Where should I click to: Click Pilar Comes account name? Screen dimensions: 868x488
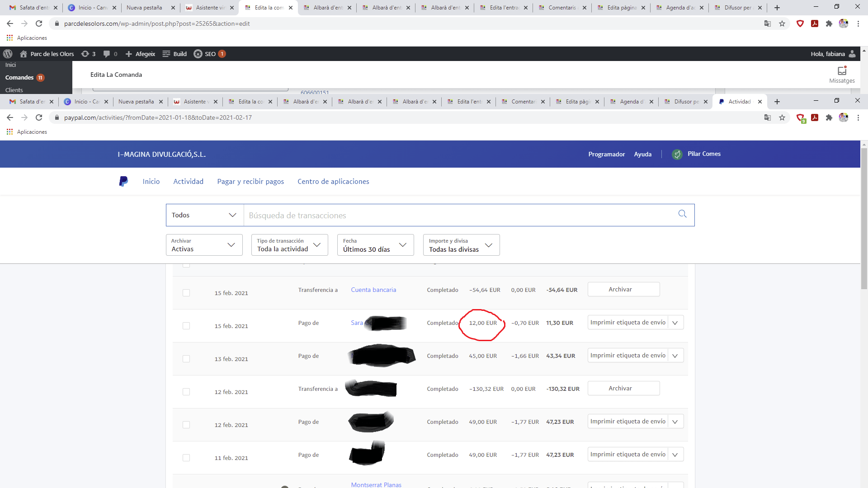click(704, 154)
